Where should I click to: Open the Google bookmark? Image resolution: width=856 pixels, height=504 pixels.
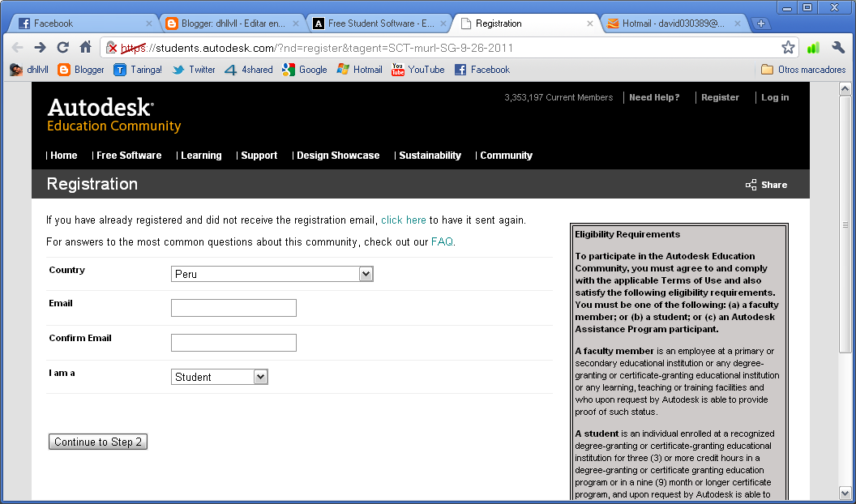coord(304,70)
